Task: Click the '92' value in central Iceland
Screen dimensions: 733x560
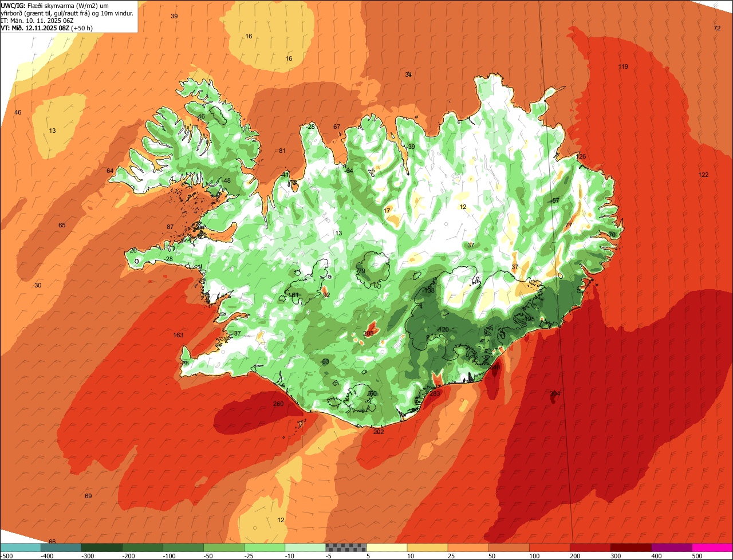Action: (x=326, y=295)
